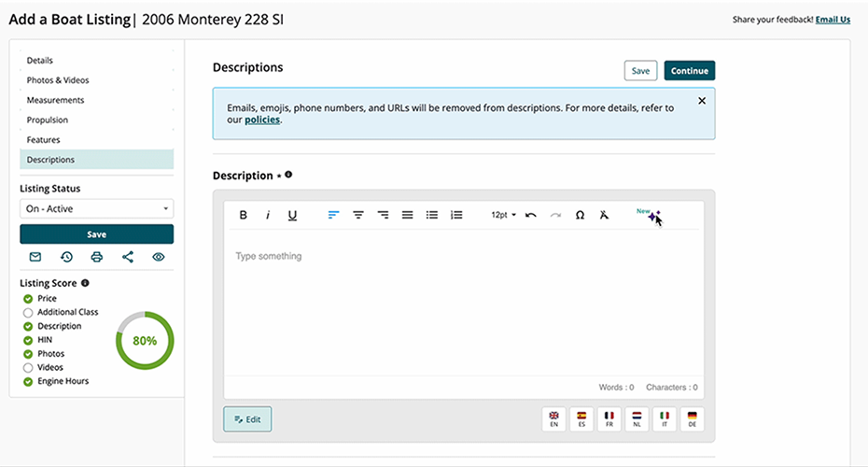Select the Additional Class score item

[67, 312]
